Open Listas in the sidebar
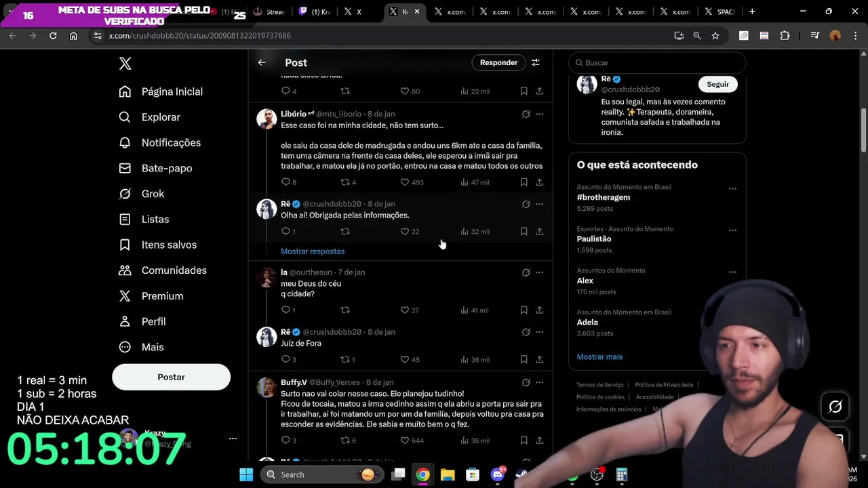The width and height of the screenshot is (868, 488). pyautogui.click(x=144, y=219)
